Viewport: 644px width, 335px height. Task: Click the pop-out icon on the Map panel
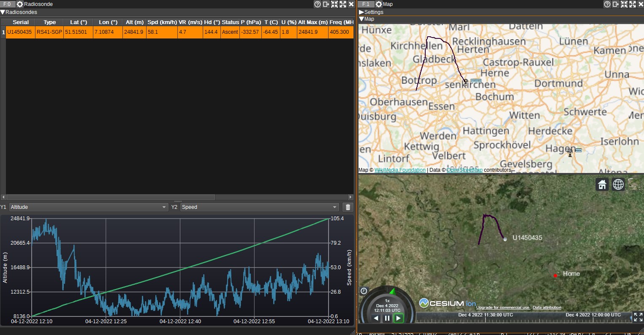[616, 4]
